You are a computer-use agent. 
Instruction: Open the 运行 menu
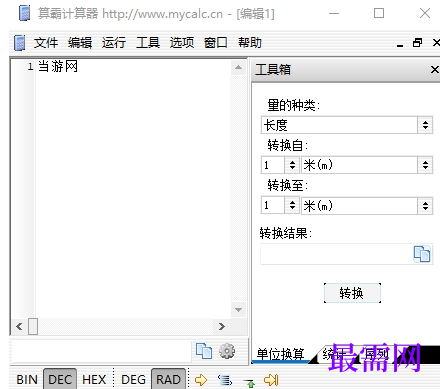coord(114,43)
